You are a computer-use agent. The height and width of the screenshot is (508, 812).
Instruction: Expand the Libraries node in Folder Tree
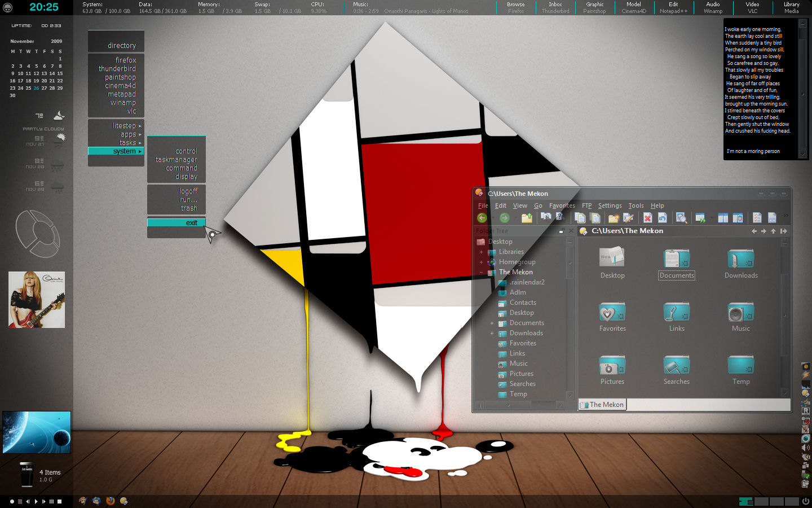tap(481, 252)
